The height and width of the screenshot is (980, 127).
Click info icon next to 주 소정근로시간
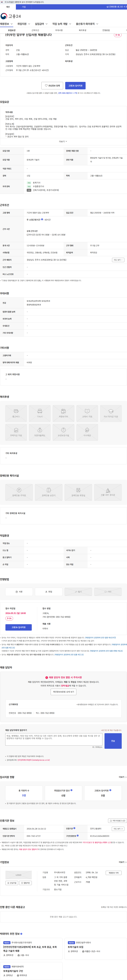42,219
